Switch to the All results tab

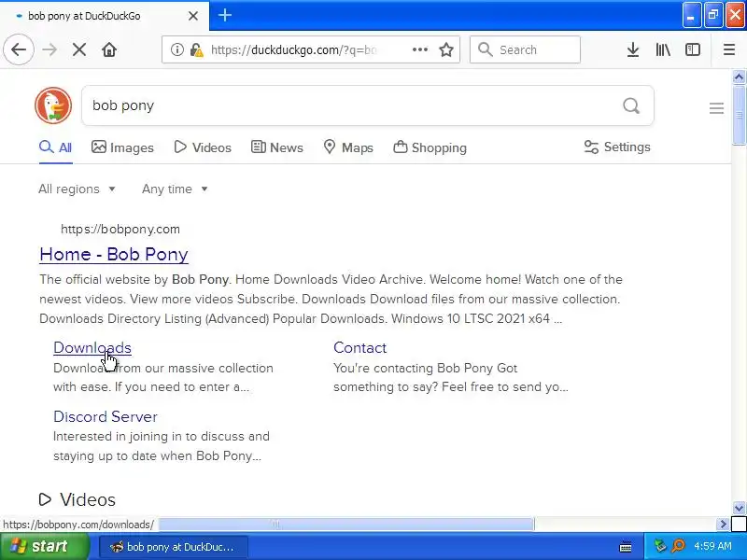(x=56, y=147)
